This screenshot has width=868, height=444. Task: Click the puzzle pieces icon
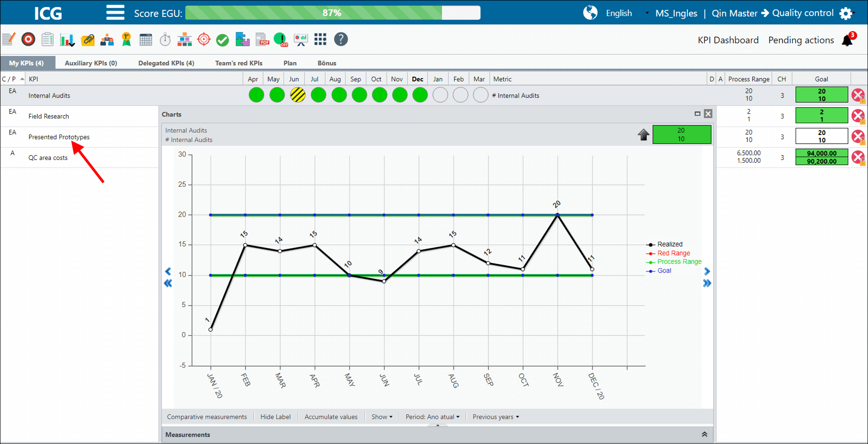(242, 39)
